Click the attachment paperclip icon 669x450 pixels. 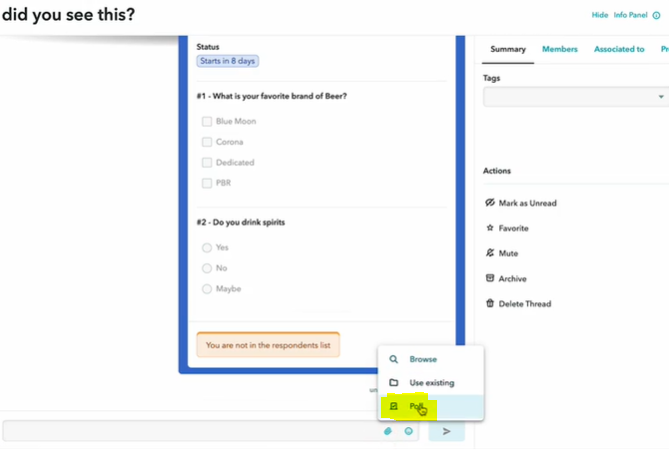coord(388,431)
